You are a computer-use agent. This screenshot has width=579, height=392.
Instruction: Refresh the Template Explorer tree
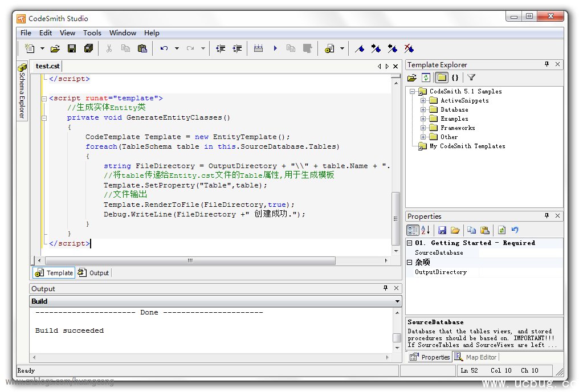coord(426,77)
